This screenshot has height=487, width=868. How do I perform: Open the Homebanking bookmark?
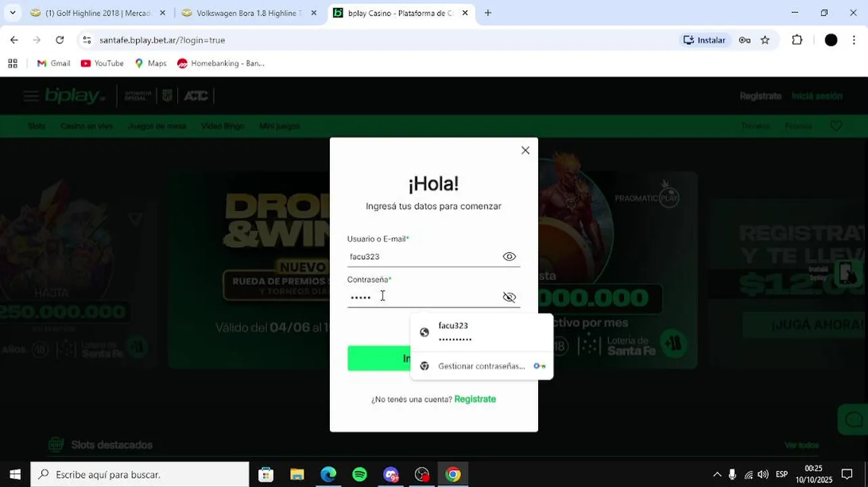[x=220, y=63]
